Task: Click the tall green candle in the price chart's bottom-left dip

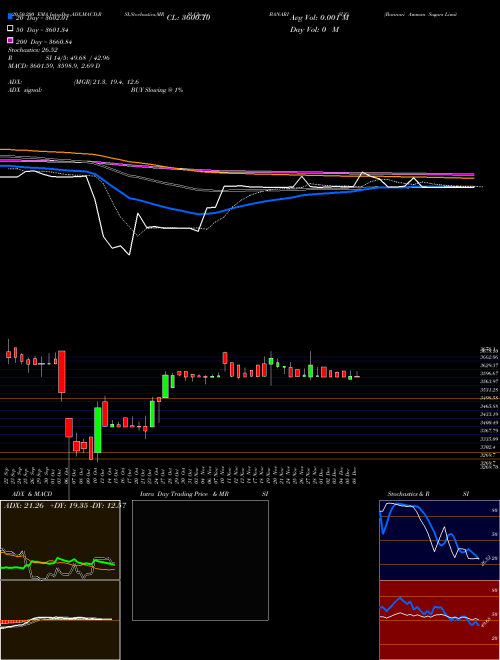Action: click(98, 430)
